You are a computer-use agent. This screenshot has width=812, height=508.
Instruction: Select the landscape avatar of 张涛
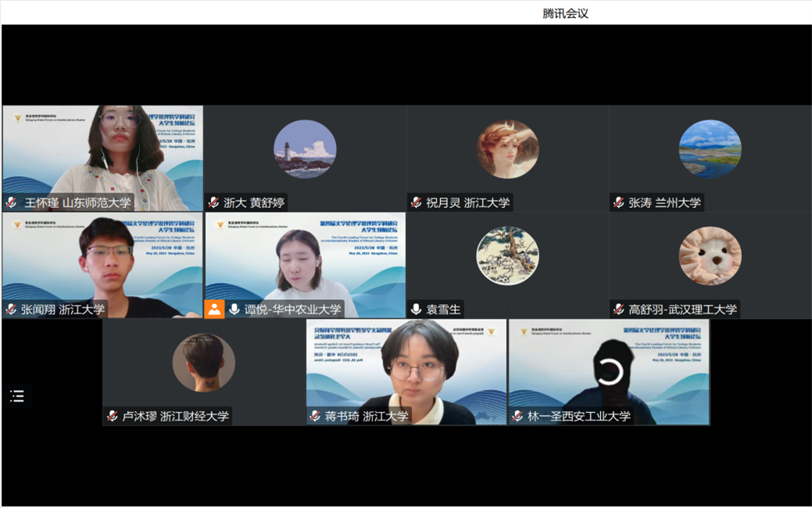pos(710,149)
